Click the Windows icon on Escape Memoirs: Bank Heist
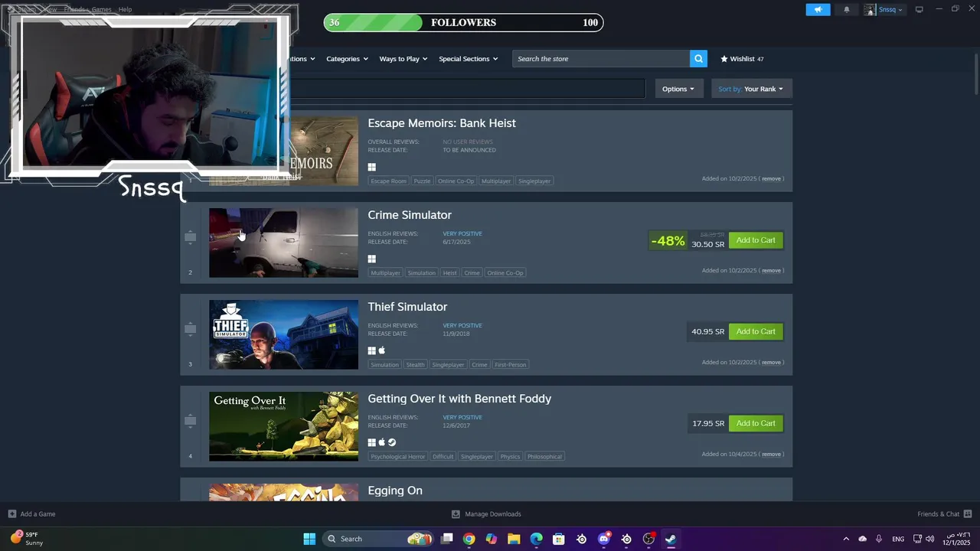The width and height of the screenshot is (980, 551). coord(372,167)
